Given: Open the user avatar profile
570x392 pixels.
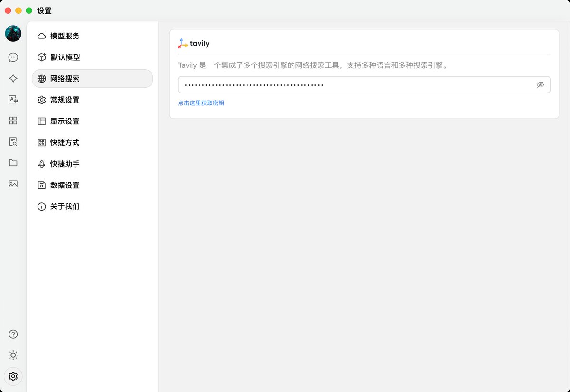Looking at the screenshot, I should [13, 34].
